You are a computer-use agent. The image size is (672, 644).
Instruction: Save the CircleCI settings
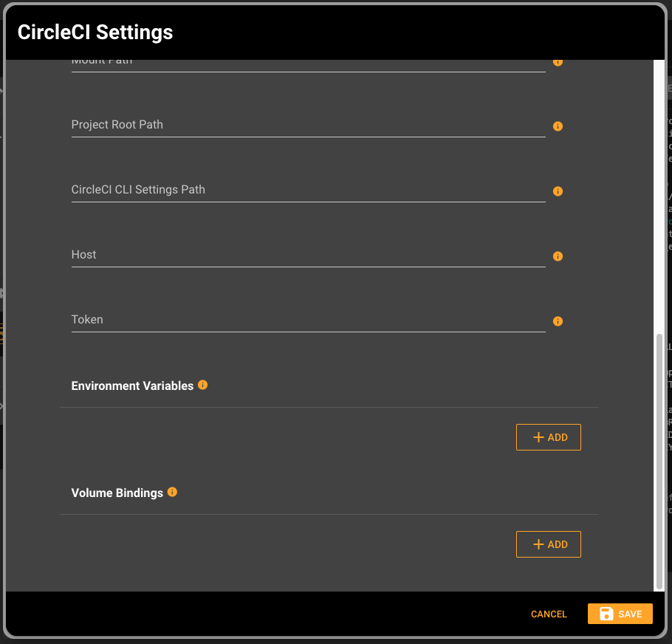(x=620, y=614)
